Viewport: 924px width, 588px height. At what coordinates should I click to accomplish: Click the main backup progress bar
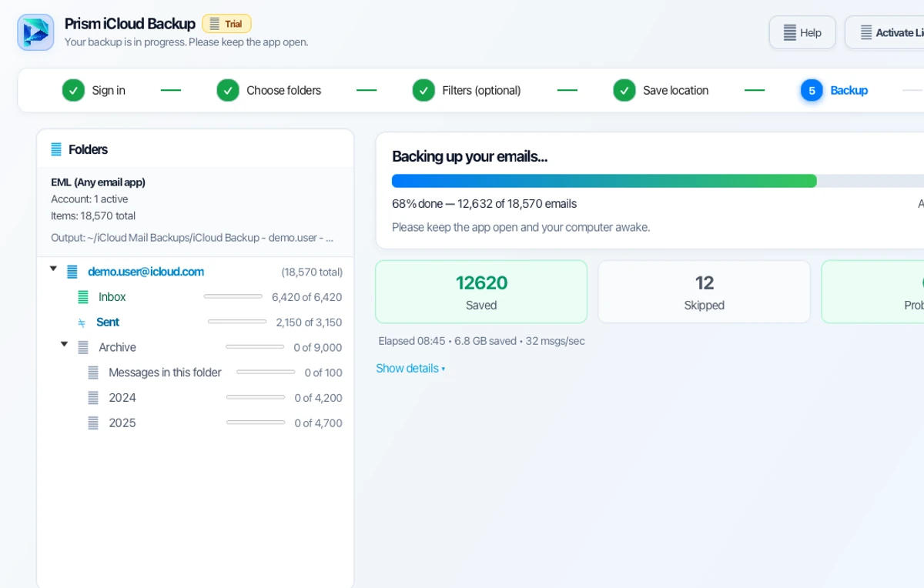click(658, 181)
